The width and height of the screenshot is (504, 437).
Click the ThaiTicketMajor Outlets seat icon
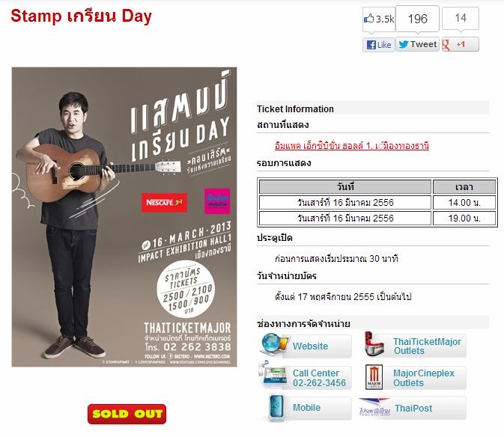[376, 346]
